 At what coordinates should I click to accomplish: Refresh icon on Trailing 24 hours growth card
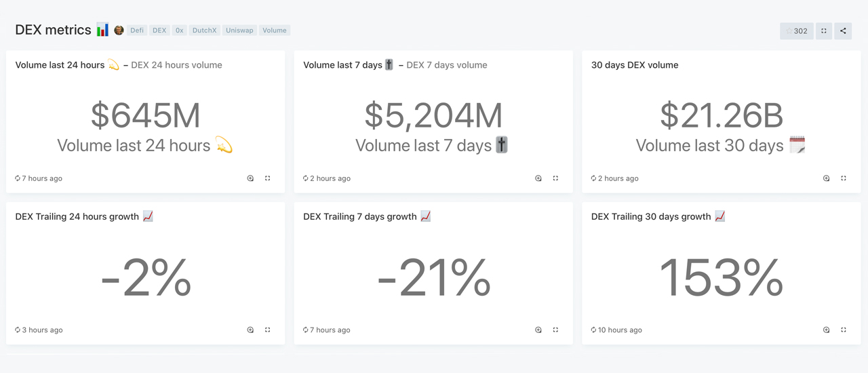(18, 330)
